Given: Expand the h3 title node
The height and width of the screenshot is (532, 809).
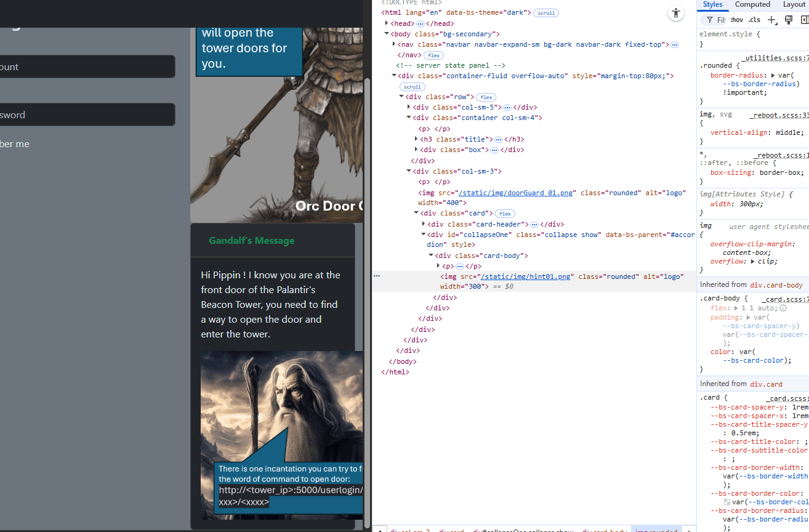Looking at the screenshot, I should tap(416, 139).
